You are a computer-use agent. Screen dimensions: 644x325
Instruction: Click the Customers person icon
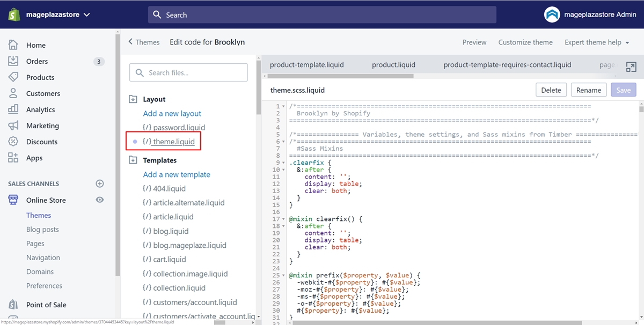[13, 93]
